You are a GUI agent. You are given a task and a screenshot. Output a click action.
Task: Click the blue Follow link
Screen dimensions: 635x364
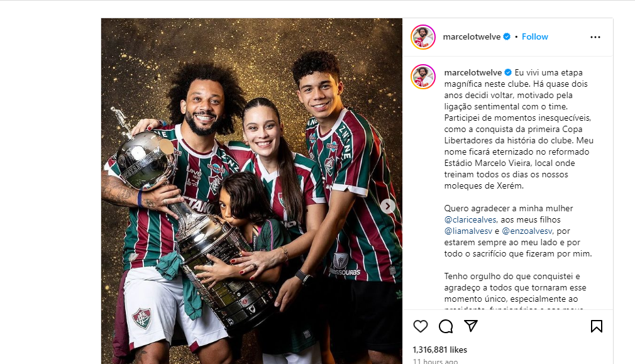click(x=534, y=37)
